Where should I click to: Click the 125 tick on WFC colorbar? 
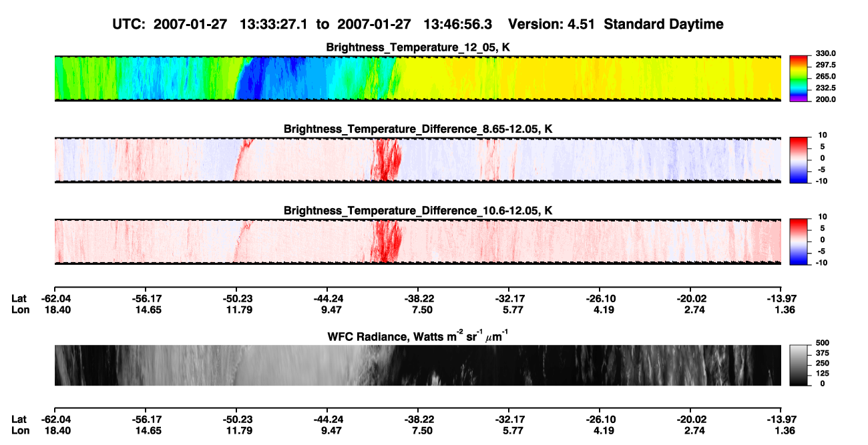click(x=821, y=373)
